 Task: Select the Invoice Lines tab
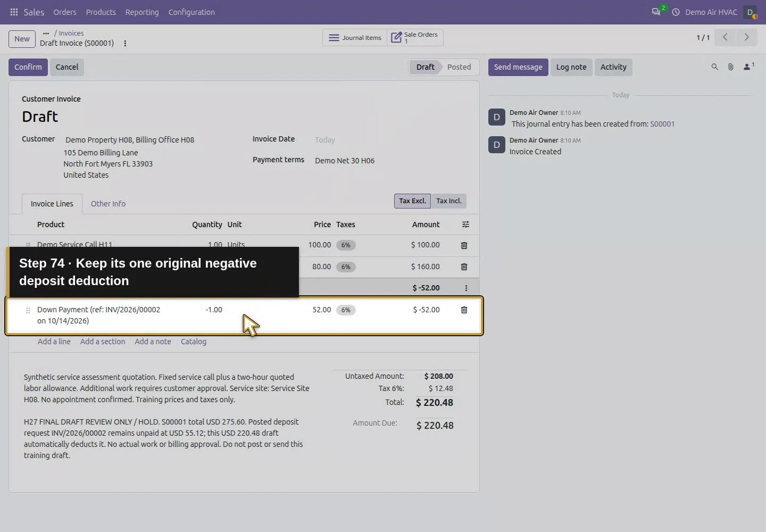pyautogui.click(x=52, y=204)
